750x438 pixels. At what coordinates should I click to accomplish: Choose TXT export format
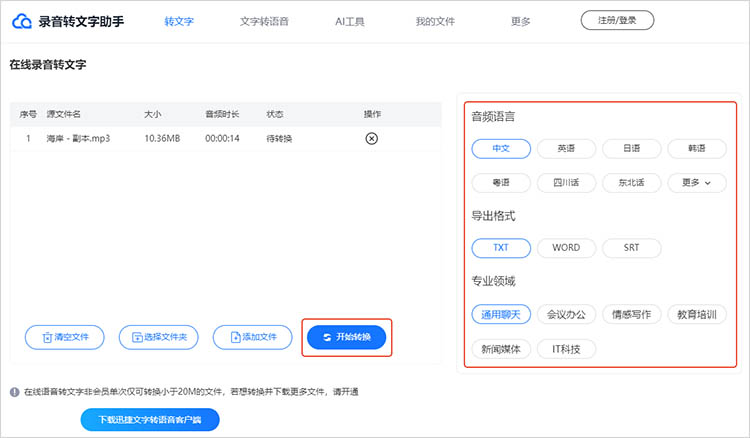pyautogui.click(x=501, y=248)
